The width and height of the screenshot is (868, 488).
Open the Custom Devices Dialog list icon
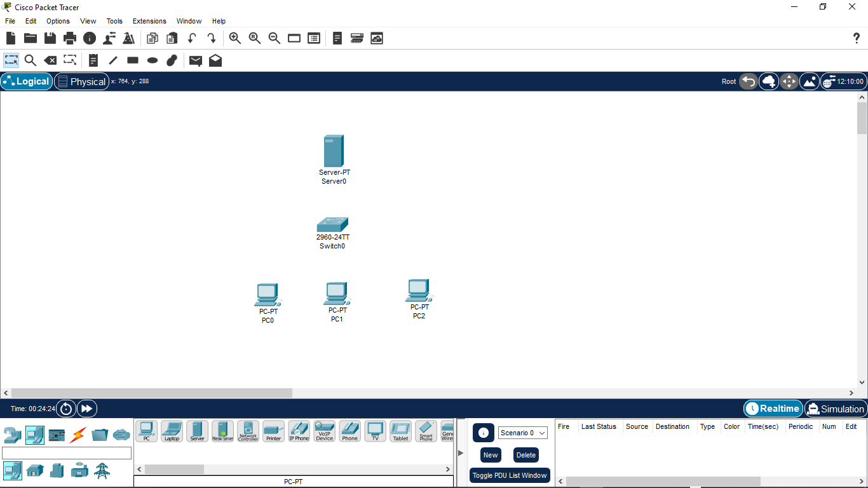[x=314, y=38]
